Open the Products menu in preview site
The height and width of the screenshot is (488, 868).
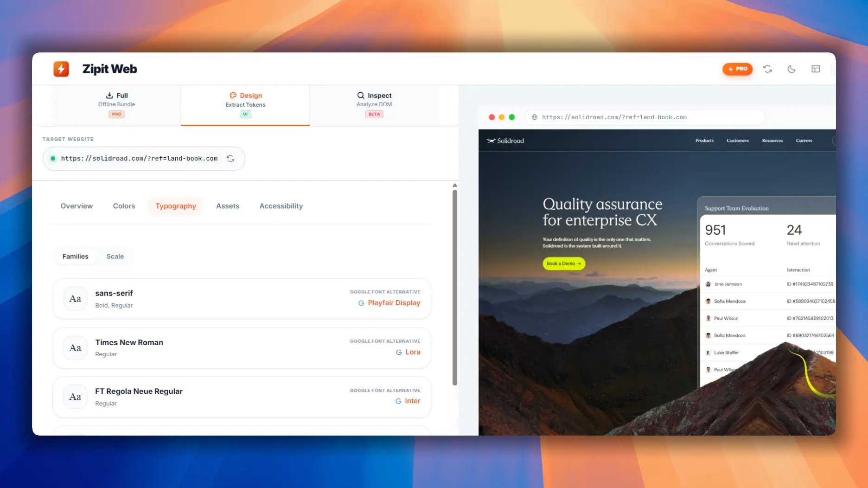point(704,141)
